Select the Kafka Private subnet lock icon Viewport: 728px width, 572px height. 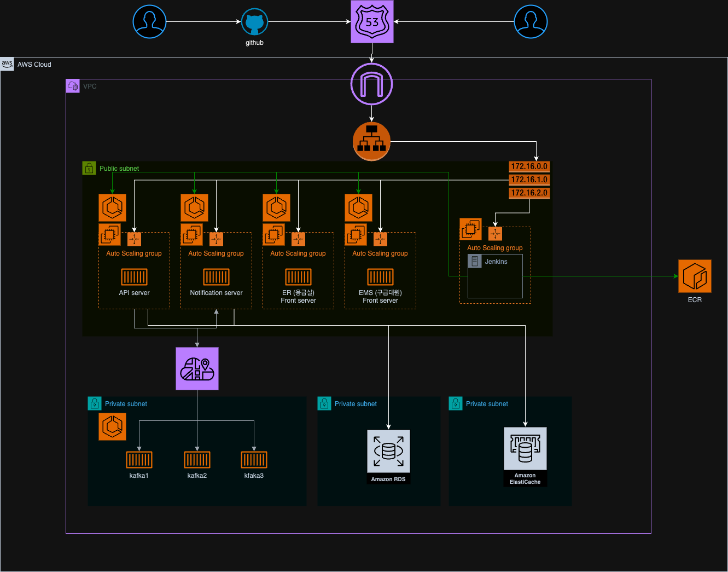pos(95,403)
